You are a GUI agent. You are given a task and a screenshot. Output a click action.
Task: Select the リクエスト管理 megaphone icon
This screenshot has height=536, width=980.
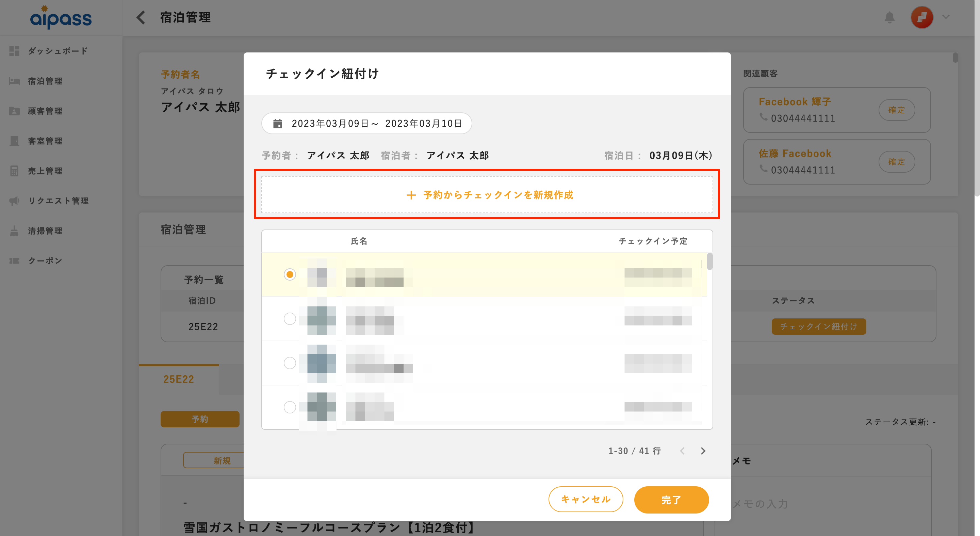[14, 201]
